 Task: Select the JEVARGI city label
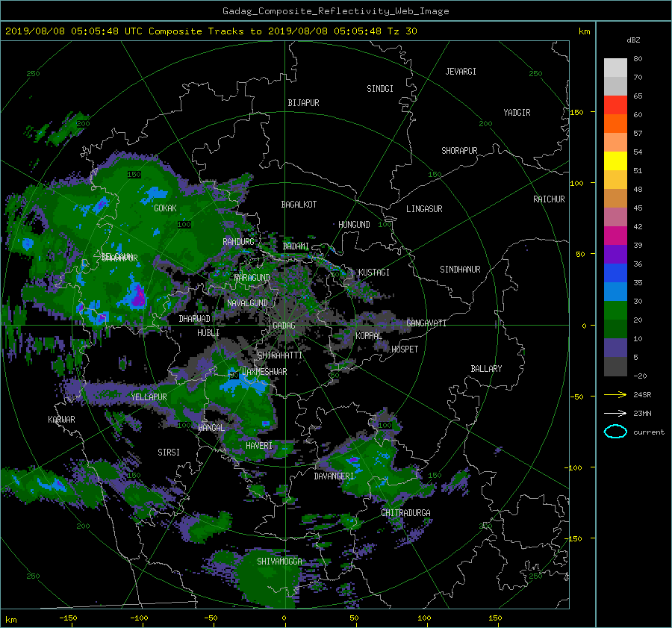click(461, 72)
